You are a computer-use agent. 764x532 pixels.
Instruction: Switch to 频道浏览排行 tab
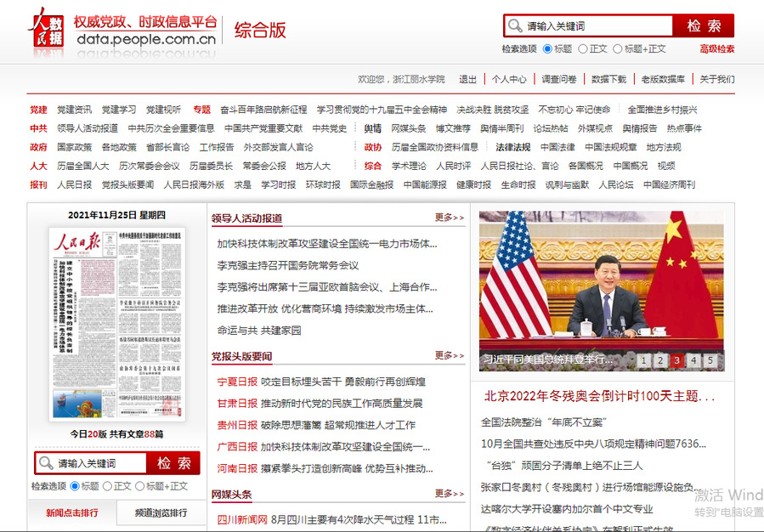(x=161, y=512)
